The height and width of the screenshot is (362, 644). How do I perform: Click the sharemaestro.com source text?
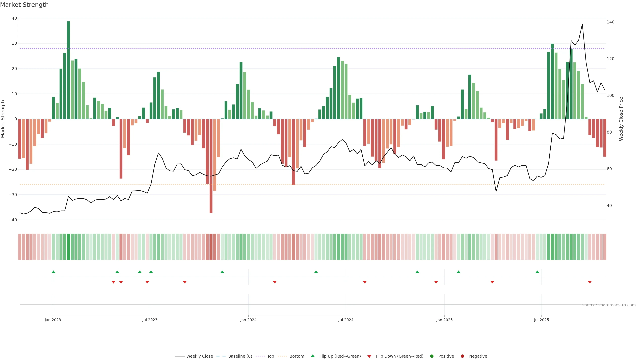pyautogui.click(x=609, y=305)
